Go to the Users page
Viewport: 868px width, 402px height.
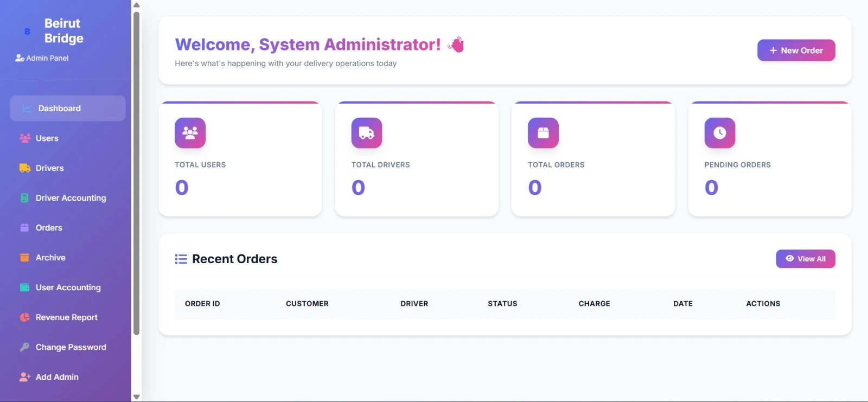[x=68, y=138]
